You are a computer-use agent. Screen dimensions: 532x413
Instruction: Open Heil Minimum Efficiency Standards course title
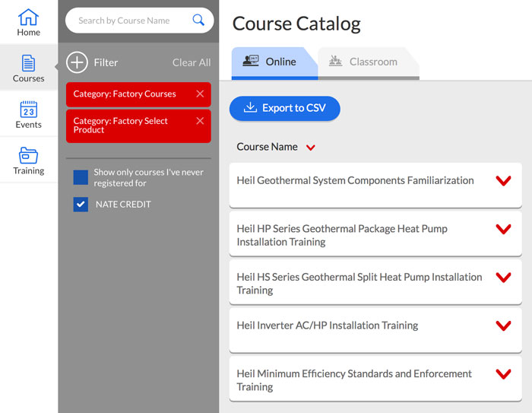click(354, 380)
